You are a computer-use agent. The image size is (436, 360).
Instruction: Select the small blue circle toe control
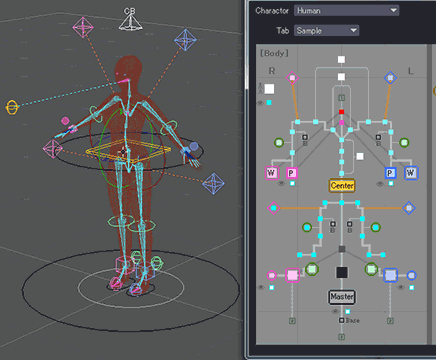click(411, 275)
